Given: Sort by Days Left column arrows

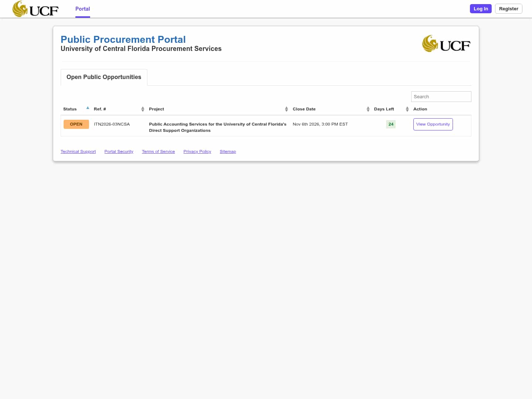Looking at the screenshot, I should pyautogui.click(x=407, y=109).
